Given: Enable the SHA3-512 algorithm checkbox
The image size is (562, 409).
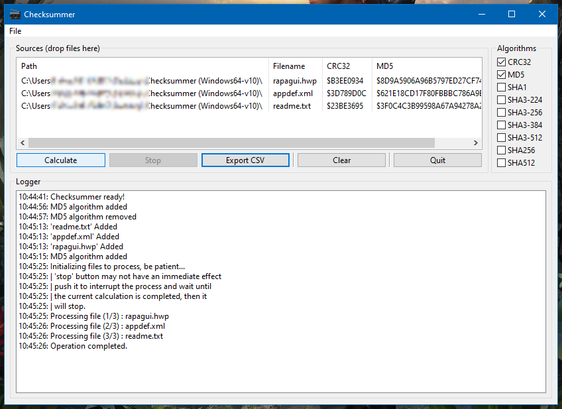Looking at the screenshot, I should point(501,137).
